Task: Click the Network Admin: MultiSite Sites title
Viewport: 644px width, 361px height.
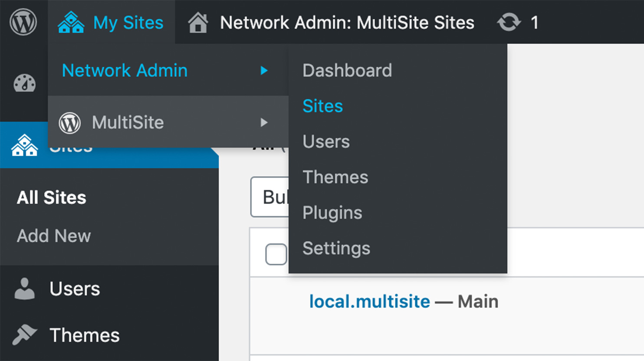Action: click(347, 23)
